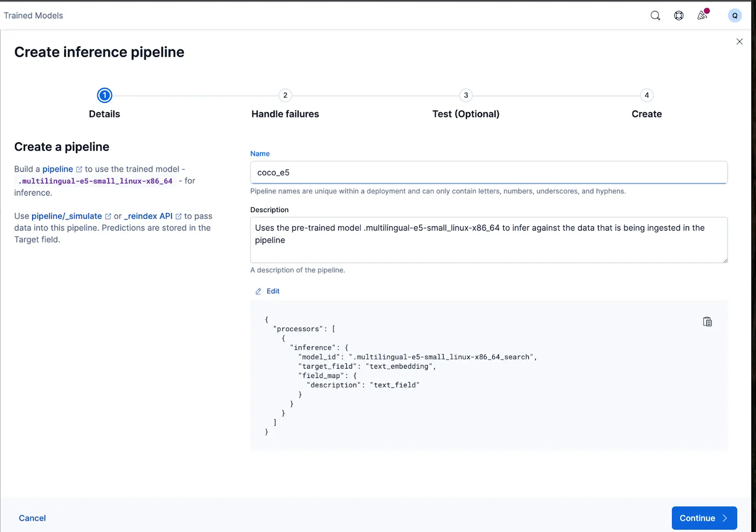This screenshot has height=532, width=756.
Task: Open the pipeline/_simulate documentation link
Action: coord(67,216)
